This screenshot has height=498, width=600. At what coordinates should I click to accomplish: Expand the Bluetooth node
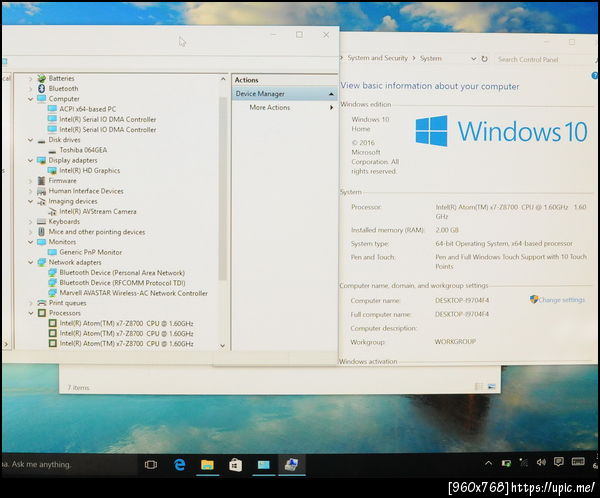[x=30, y=89]
